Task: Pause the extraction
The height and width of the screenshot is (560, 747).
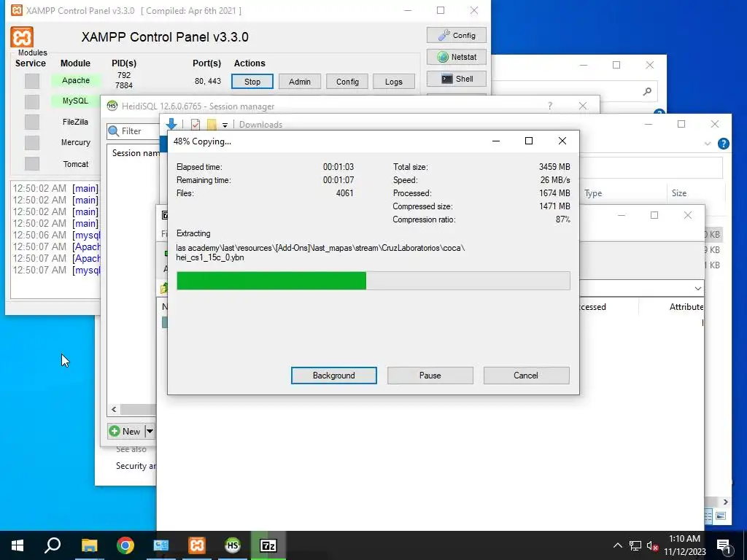Action: point(430,376)
